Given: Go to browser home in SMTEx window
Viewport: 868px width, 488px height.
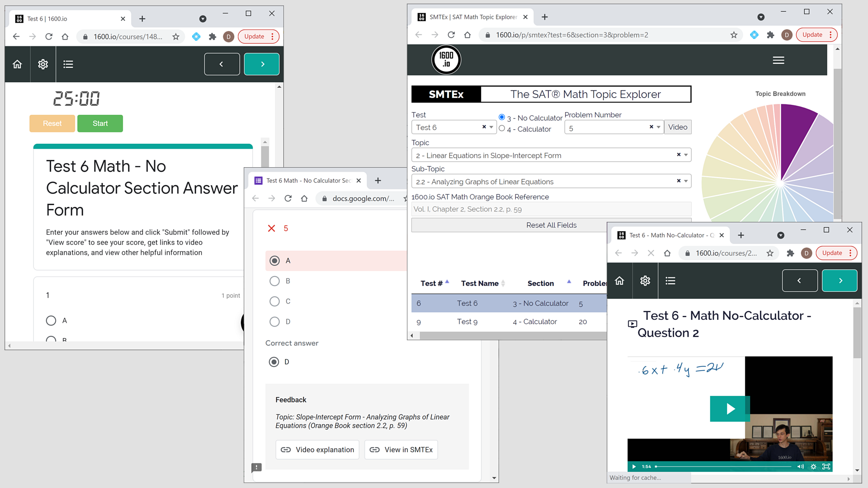Looking at the screenshot, I should [x=467, y=35].
